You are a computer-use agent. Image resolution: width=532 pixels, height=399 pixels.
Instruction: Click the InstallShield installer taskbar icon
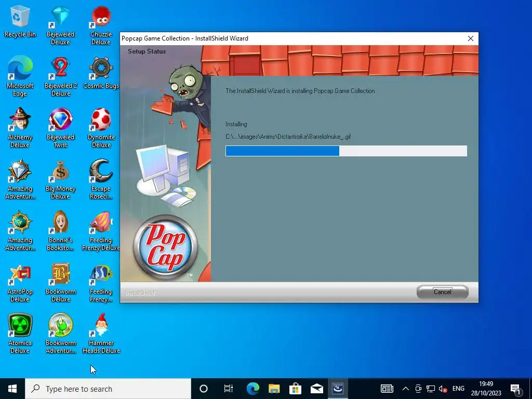[338, 389]
